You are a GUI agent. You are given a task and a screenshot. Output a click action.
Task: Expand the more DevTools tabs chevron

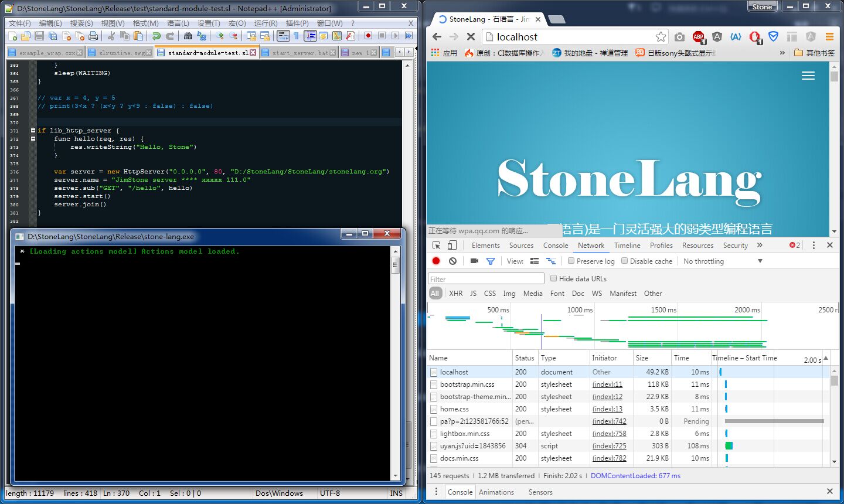[x=760, y=245]
